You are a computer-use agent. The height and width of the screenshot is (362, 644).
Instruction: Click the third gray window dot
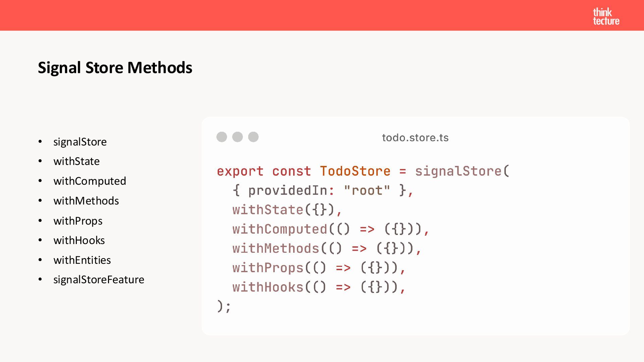tap(253, 137)
